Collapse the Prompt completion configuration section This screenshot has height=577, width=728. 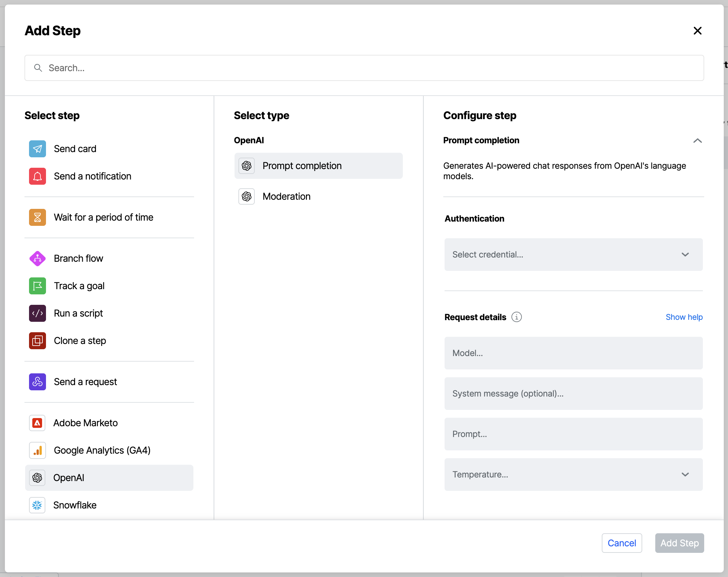tap(697, 141)
